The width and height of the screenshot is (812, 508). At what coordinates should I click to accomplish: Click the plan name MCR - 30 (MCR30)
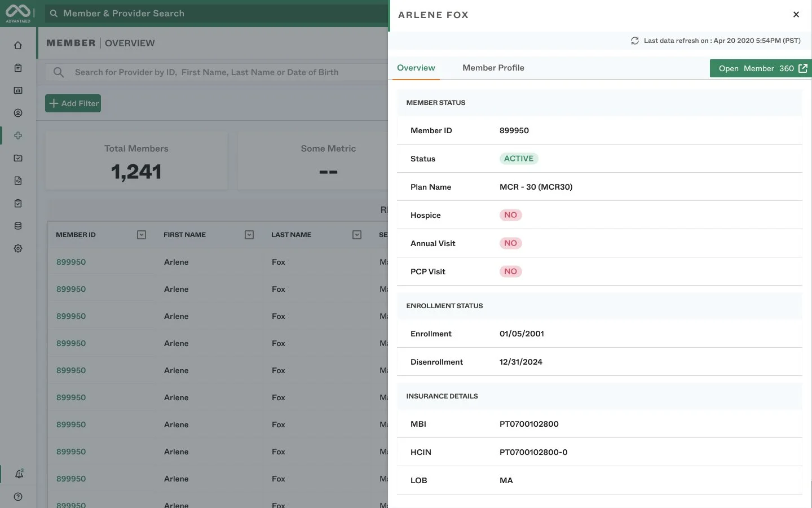point(536,187)
